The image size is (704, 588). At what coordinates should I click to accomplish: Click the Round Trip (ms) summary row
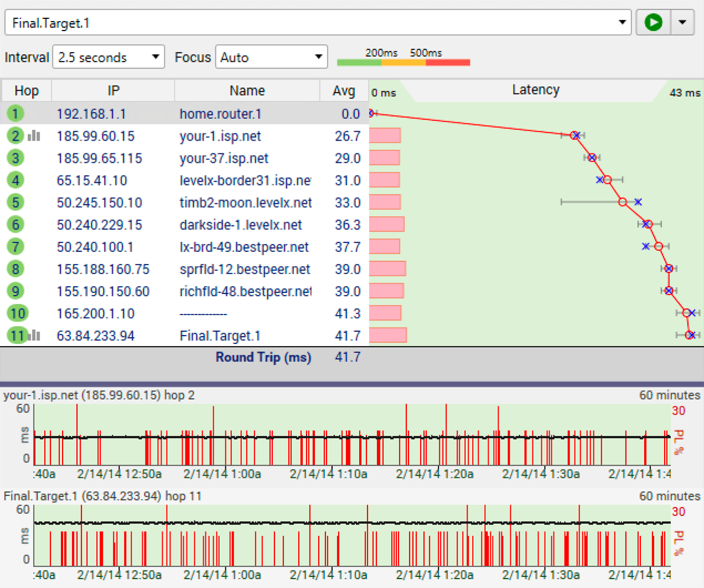tap(263, 358)
